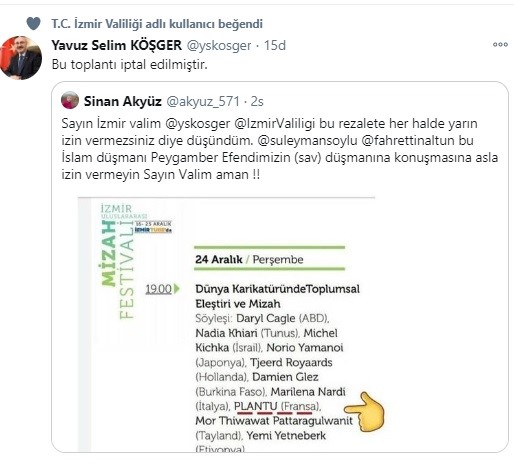Open the three-dot more options menu
This screenshot has height=471, width=514.
[x=500, y=45]
